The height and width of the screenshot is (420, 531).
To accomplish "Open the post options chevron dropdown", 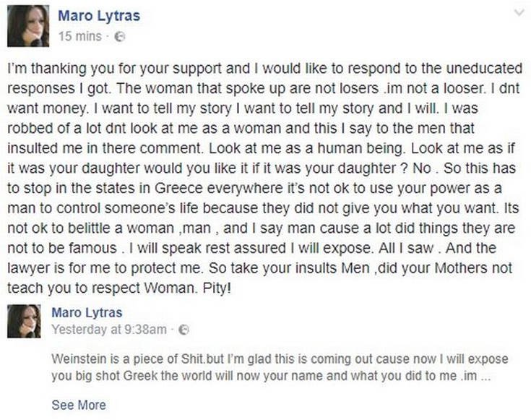I will [517, 14].
